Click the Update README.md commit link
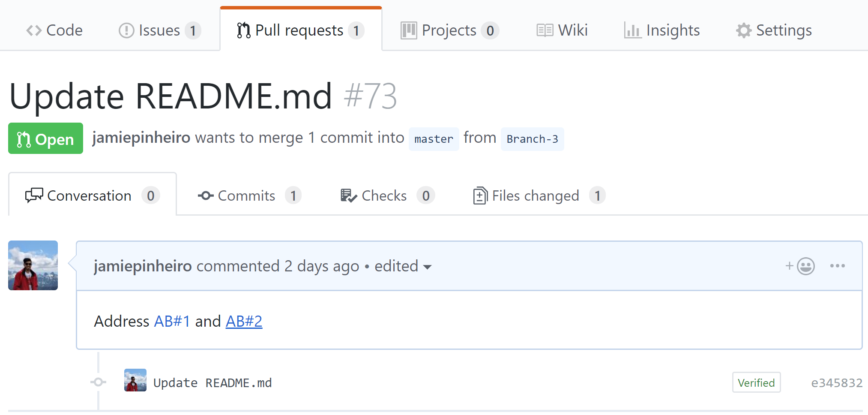 click(x=213, y=382)
